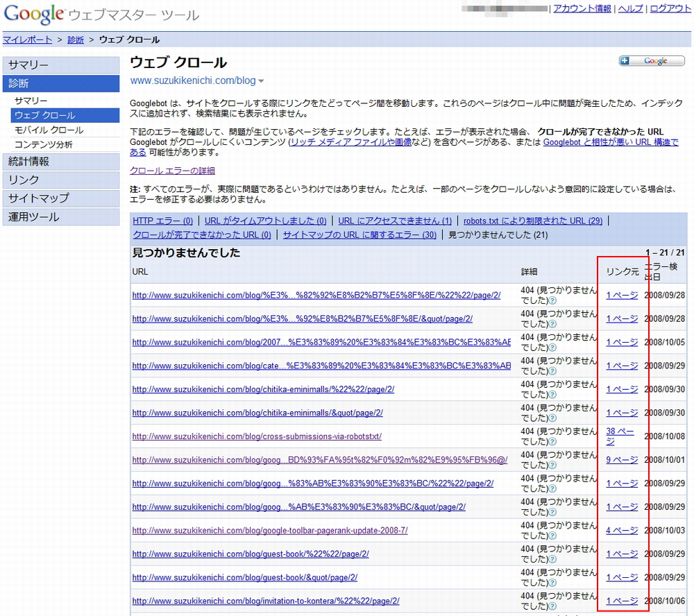Click the date 2008/10/08
This screenshot has width=694, height=616.
(664, 436)
